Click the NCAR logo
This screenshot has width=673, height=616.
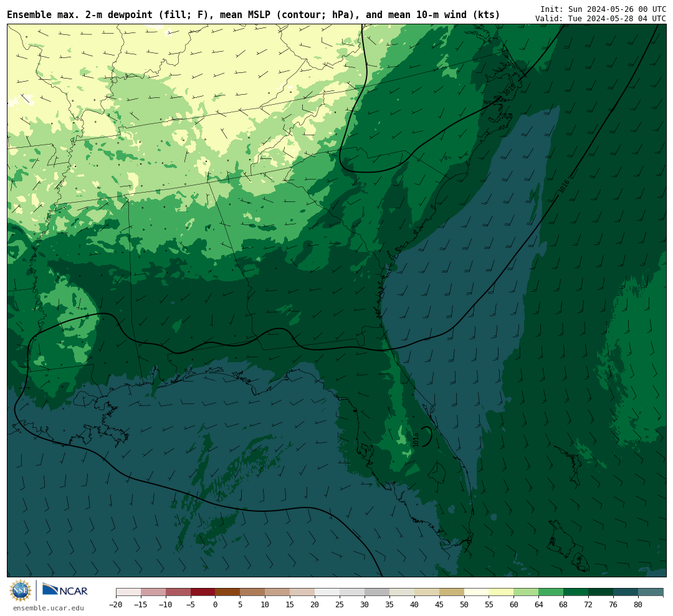(65, 590)
